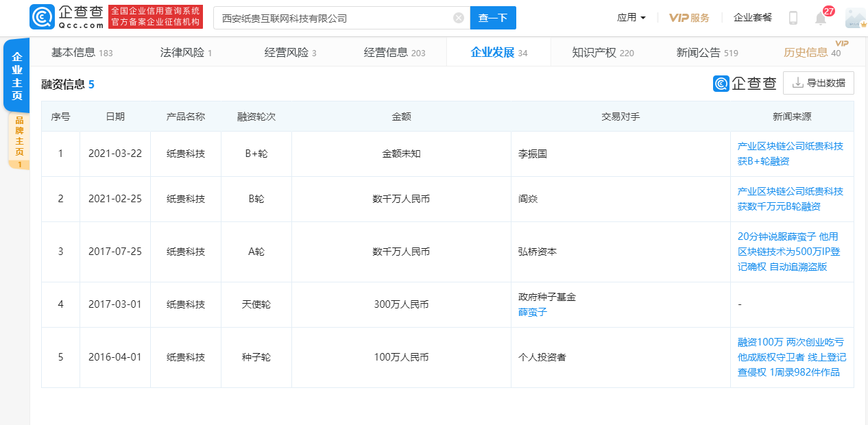Open the 企业套餐 menu
Screen dimensions: 868x425
tap(753, 18)
